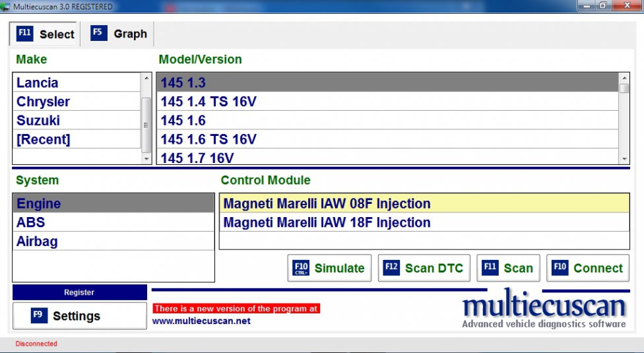Click the F10 Connect button

pyautogui.click(x=587, y=268)
